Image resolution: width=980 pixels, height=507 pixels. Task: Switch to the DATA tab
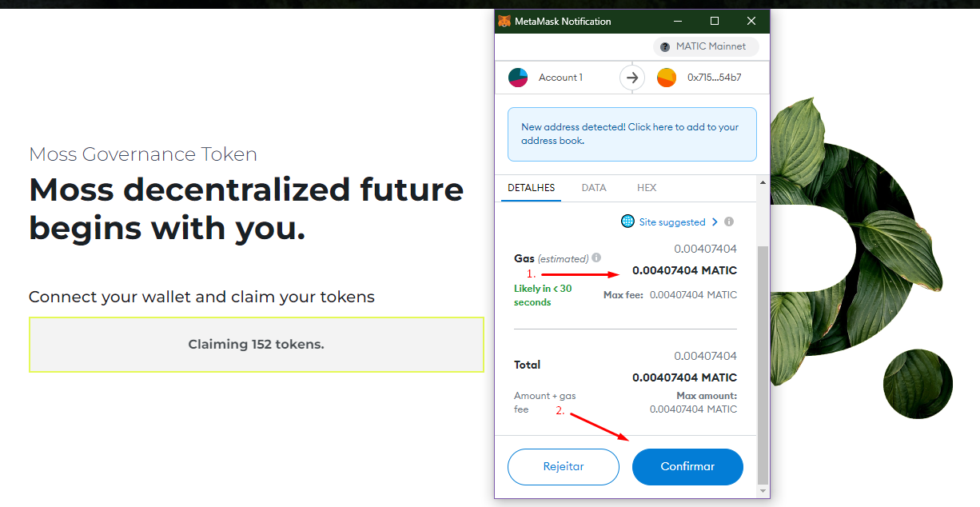594,188
